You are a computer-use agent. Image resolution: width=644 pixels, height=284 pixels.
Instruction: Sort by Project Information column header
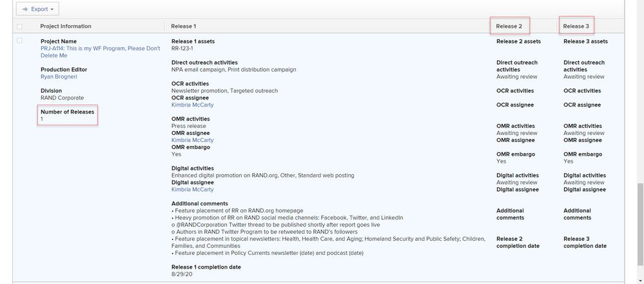66,26
